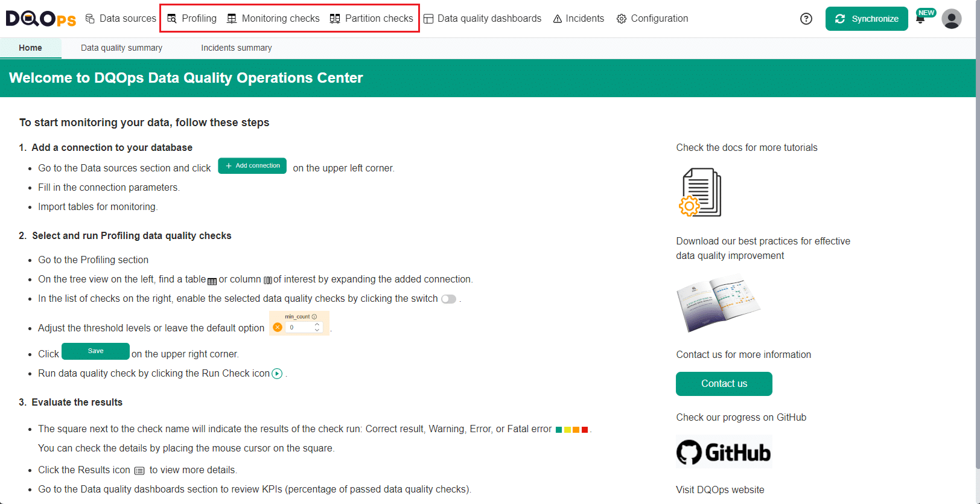
Task: Click the DQOps logo
Action: click(x=41, y=19)
